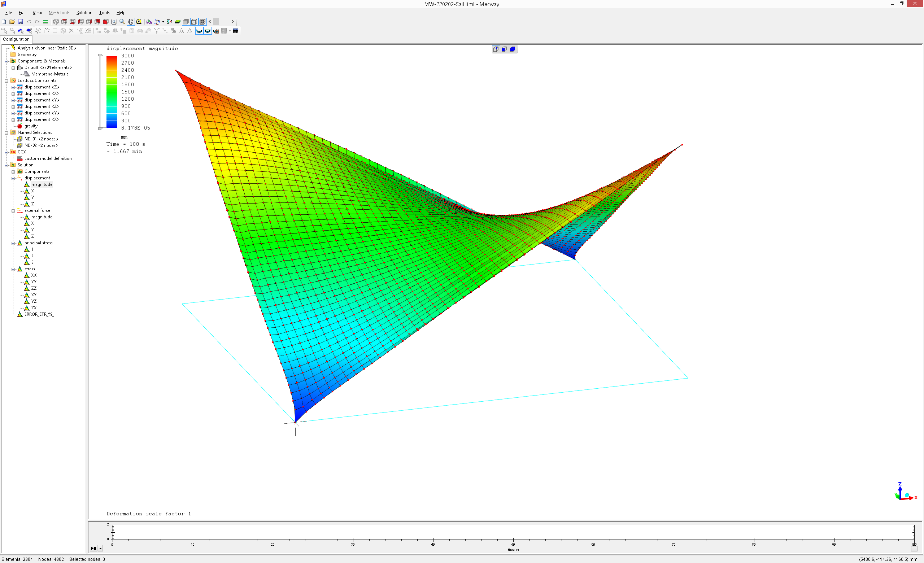Open the dropdown next to film strip icon
The width and height of the screenshot is (924, 563).
(230, 31)
